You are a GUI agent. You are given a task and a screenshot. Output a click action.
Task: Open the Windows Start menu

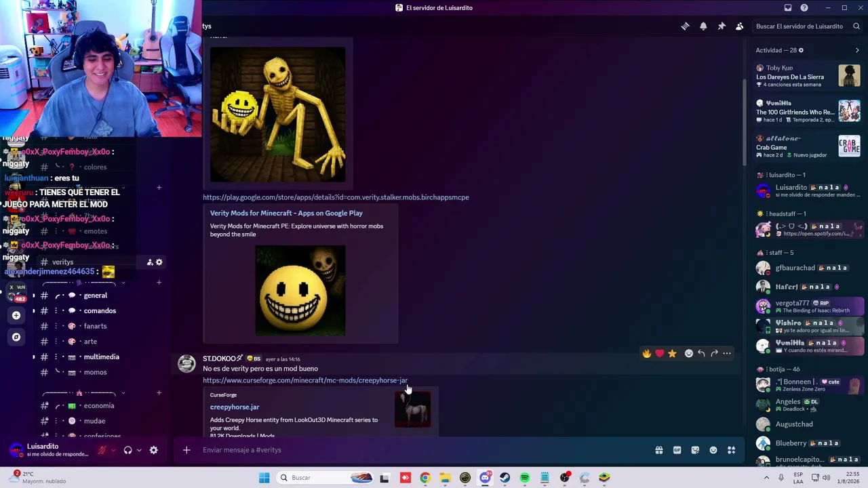click(264, 478)
